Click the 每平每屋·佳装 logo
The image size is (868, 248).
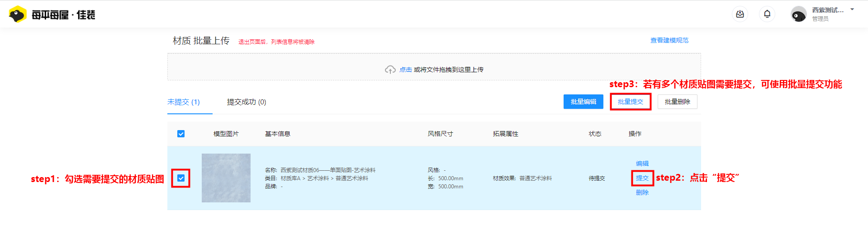coord(52,14)
